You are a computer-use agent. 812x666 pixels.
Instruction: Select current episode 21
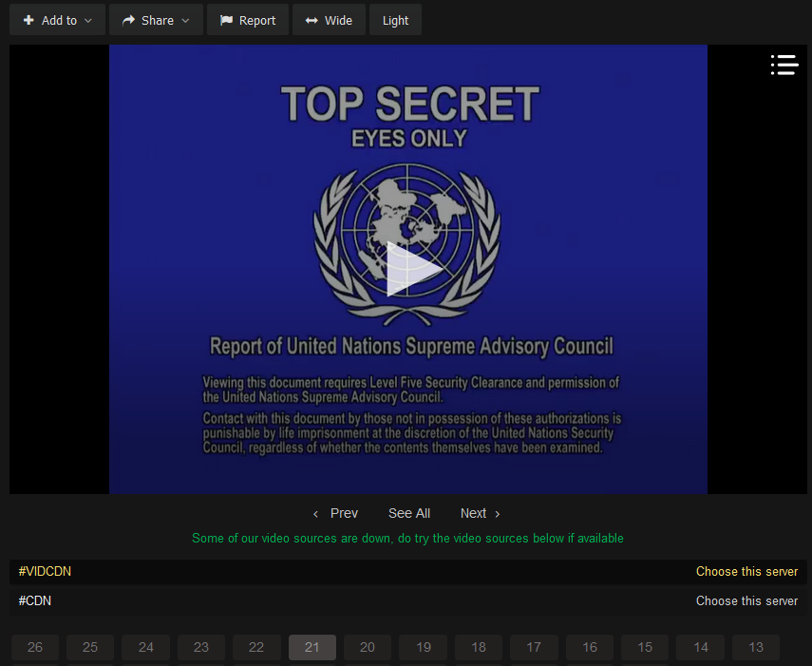click(312, 647)
